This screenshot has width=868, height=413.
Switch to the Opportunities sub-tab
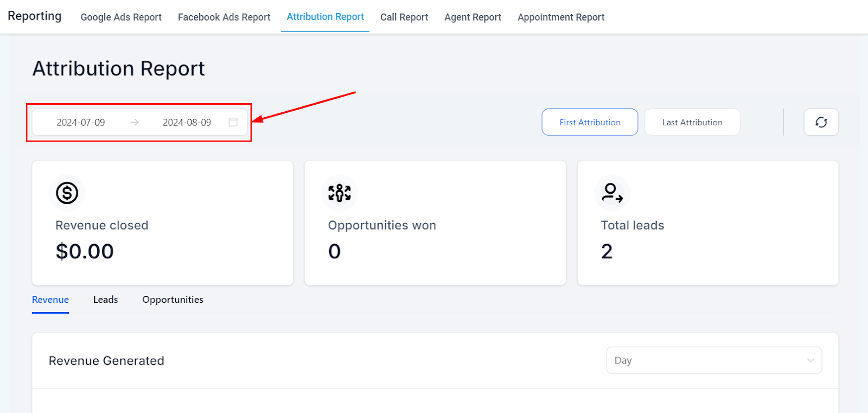click(173, 300)
